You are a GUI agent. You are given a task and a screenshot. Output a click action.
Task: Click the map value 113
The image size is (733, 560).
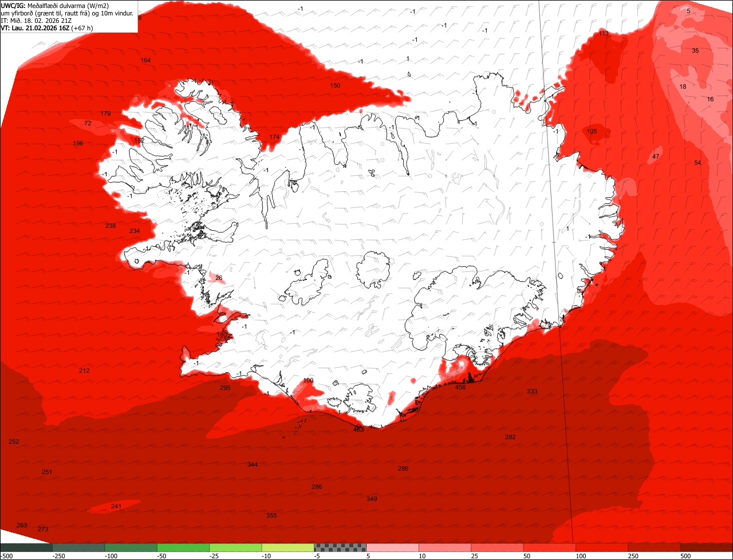point(604,33)
